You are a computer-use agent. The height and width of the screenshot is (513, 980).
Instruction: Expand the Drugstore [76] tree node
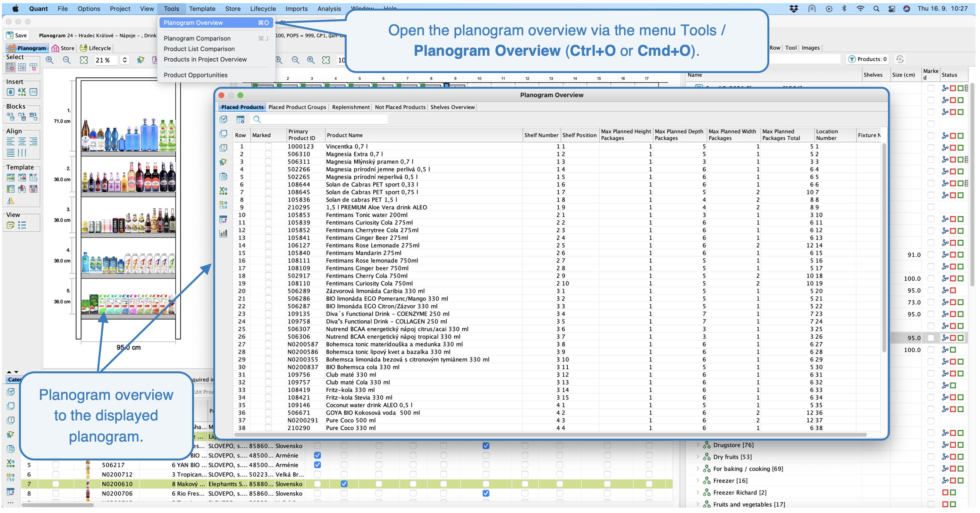698,445
